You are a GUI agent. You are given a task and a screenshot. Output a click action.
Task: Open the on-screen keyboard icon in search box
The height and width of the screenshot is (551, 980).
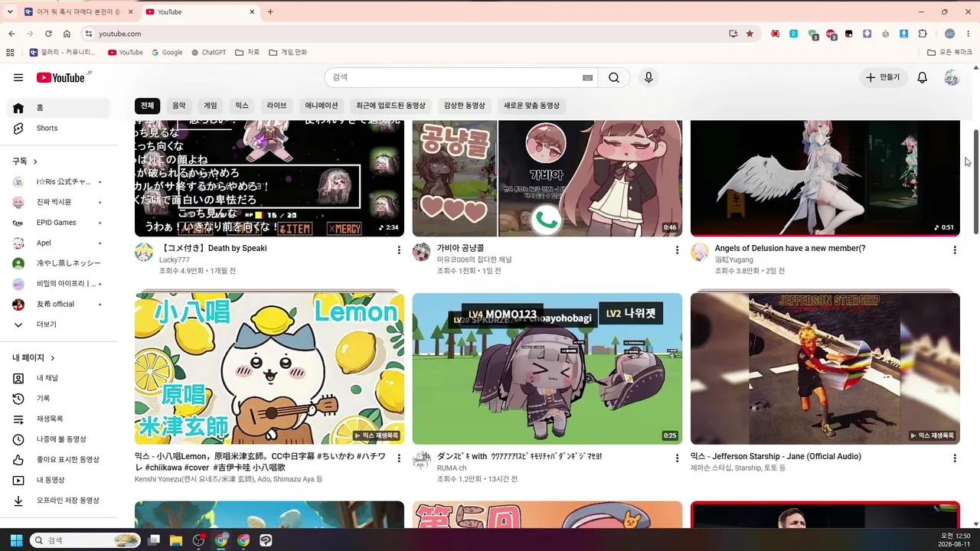tap(587, 77)
